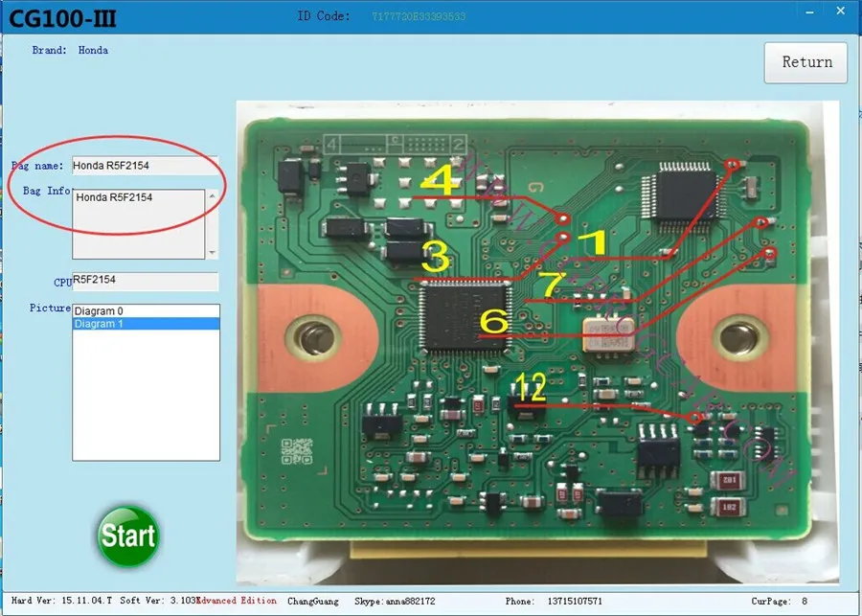Viewport: 862px width, 616px height.
Task: Click the green Start button
Action: click(128, 536)
